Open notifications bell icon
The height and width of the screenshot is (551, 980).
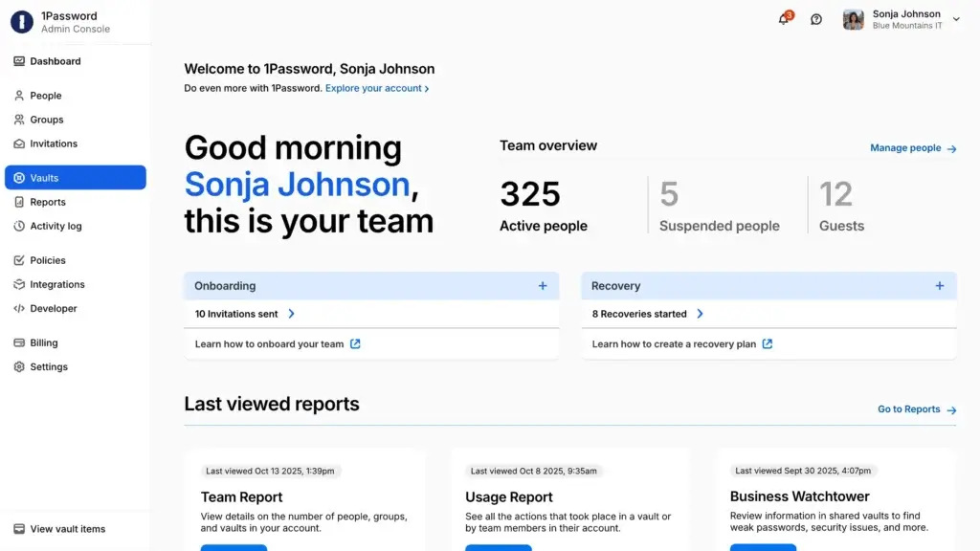(784, 19)
